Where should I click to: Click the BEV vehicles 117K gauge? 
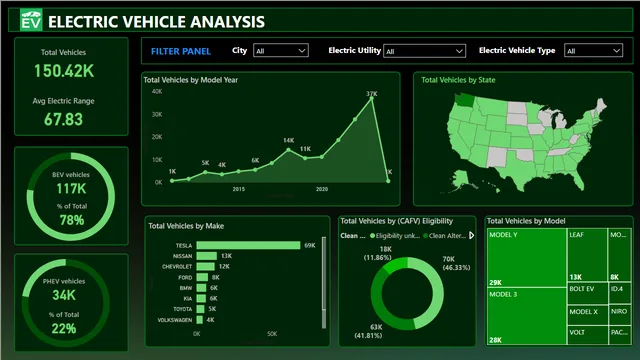(x=71, y=196)
